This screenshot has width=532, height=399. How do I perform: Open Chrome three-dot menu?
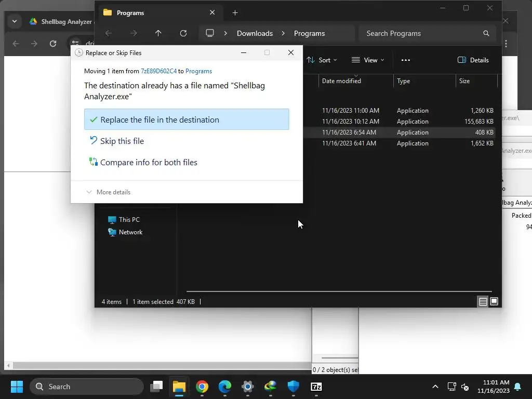pos(506,44)
